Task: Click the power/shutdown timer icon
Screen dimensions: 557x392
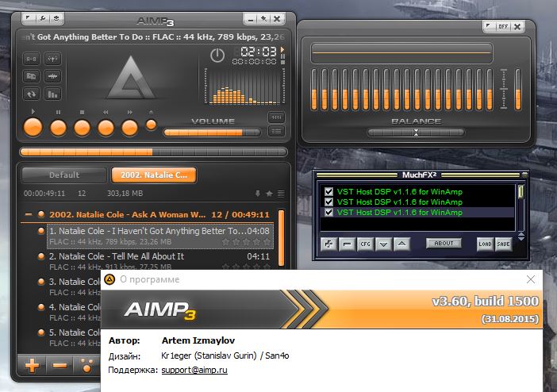Action: tap(217, 56)
